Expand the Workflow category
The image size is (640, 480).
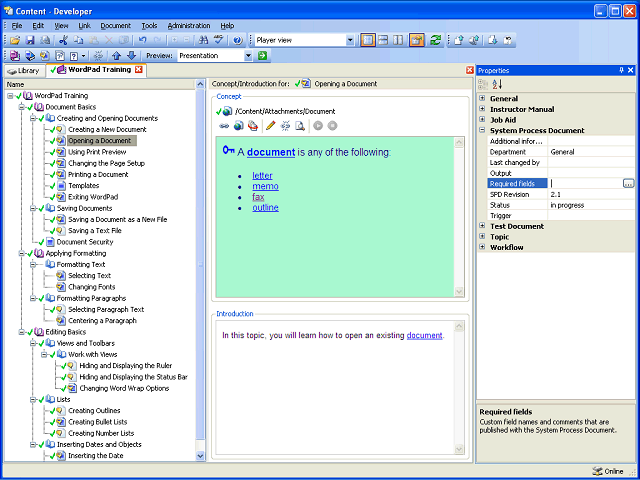(x=482, y=247)
